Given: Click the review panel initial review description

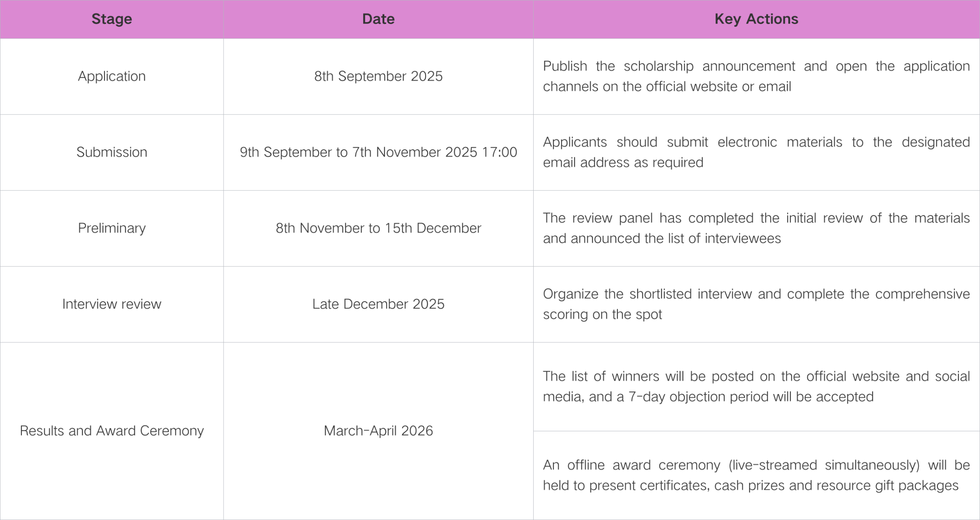Looking at the screenshot, I should (756, 228).
